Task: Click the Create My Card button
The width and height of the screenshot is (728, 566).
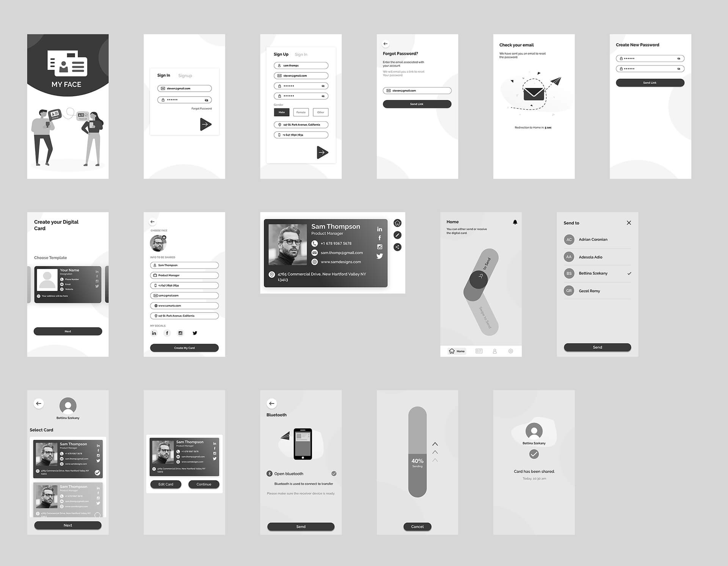Action: coord(184,348)
